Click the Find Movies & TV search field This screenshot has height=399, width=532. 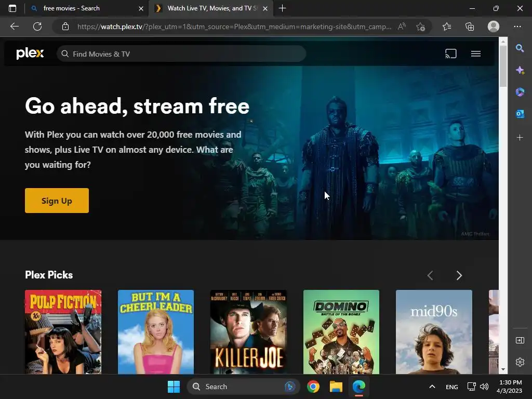[x=181, y=54]
